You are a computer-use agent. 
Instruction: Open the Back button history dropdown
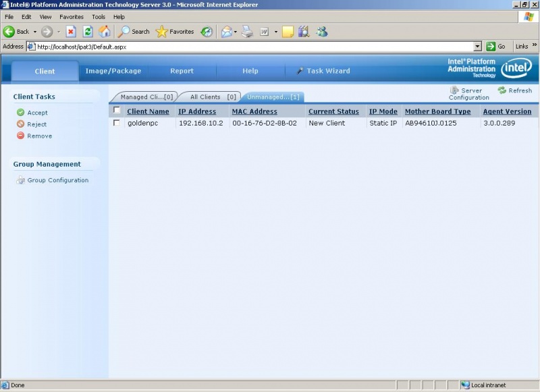(x=35, y=31)
